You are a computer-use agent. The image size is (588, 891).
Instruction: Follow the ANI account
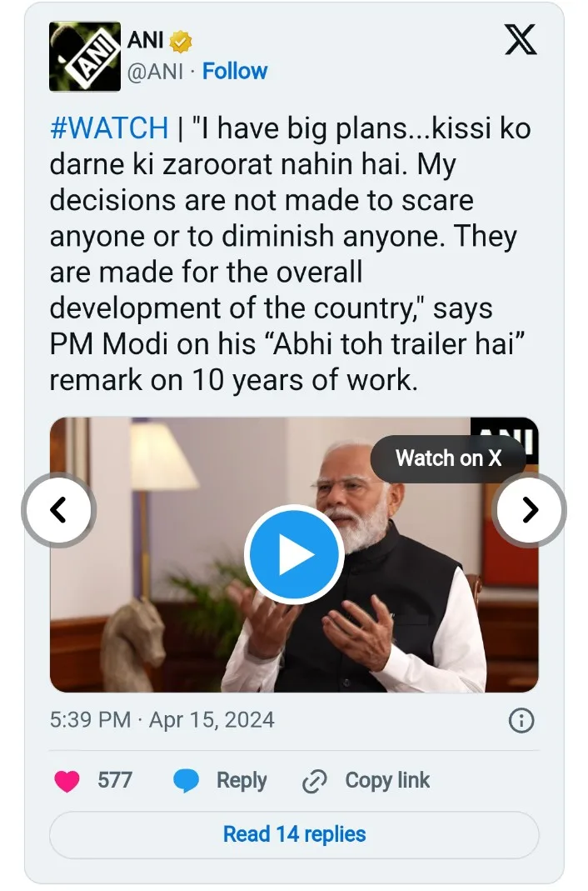(235, 72)
